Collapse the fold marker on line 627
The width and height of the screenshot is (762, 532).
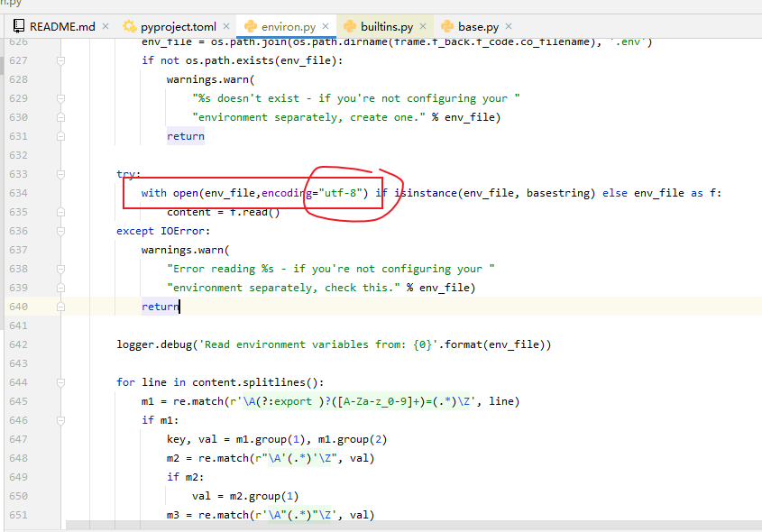(60, 60)
